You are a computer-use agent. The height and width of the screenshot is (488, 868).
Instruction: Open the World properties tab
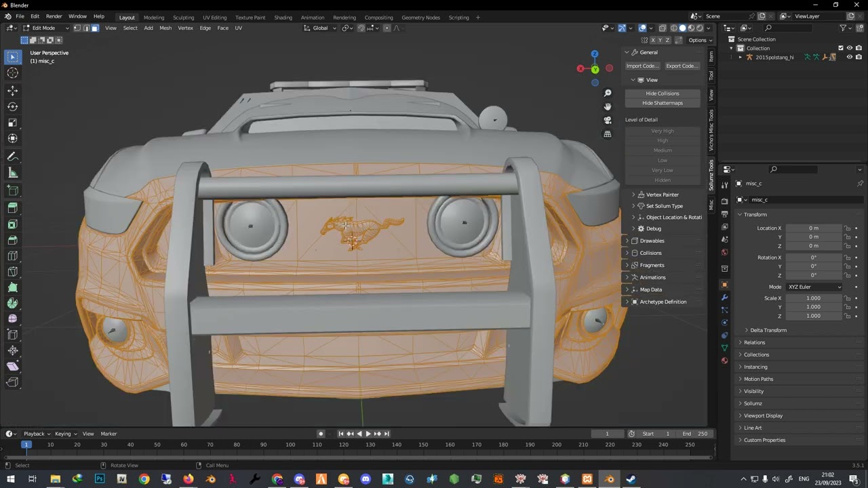tap(725, 252)
